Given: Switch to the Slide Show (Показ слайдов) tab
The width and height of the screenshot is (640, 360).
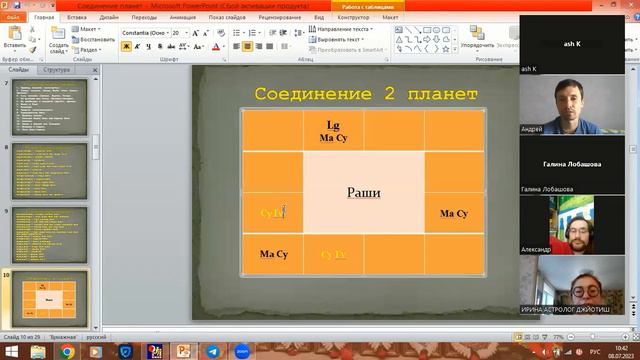Looking at the screenshot, I should pyautogui.click(x=227, y=18).
